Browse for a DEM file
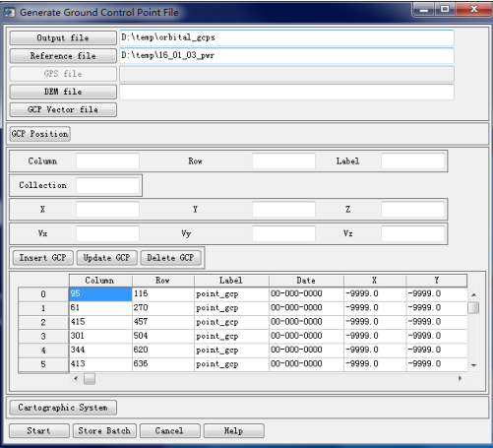Image resolution: width=493 pixels, height=448 pixels. [63, 92]
